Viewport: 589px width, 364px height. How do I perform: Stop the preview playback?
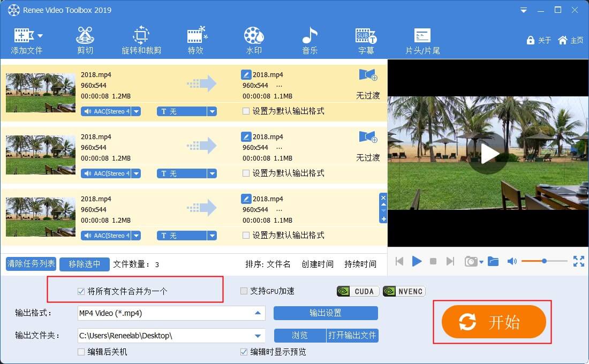[433, 261]
